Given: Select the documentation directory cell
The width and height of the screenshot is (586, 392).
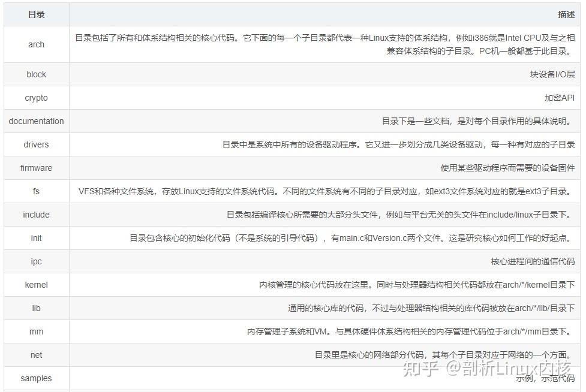Looking at the screenshot, I should 36,121.
